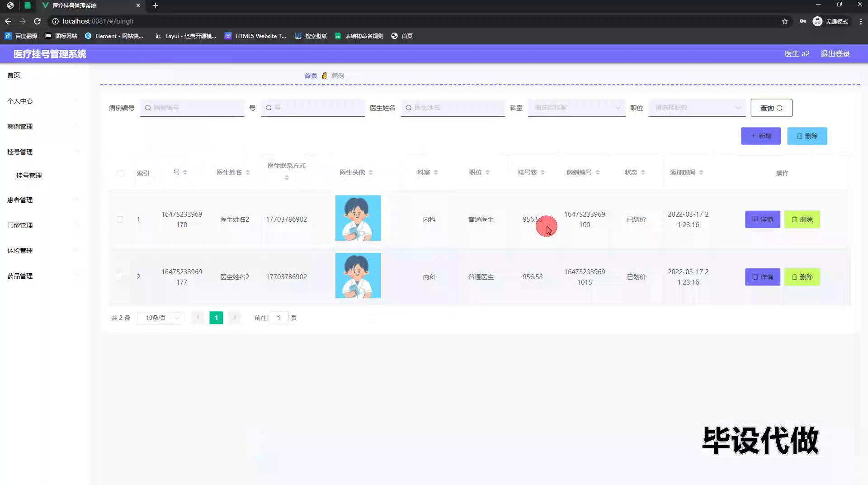Reload the page with browser refresh icon
Viewport: 868px width, 485px height.
(38, 21)
